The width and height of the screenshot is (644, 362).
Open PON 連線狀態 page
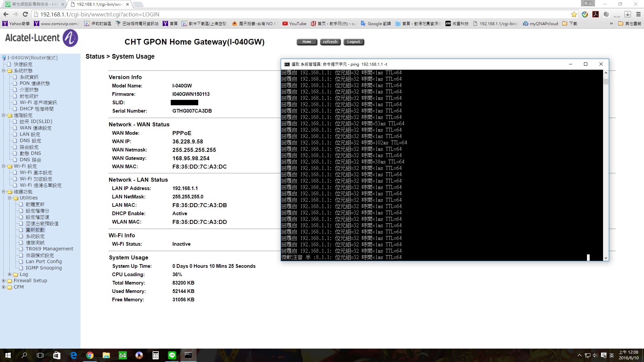(x=35, y=83)
